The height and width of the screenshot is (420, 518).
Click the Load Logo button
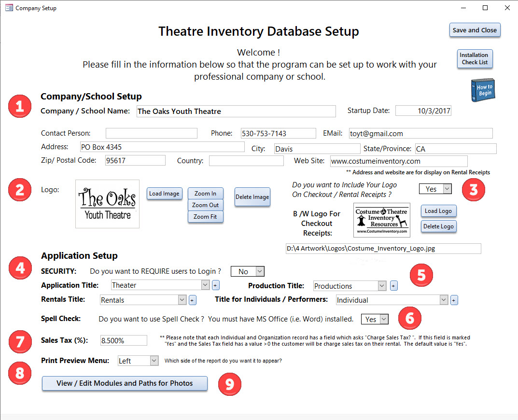(438, 211)
